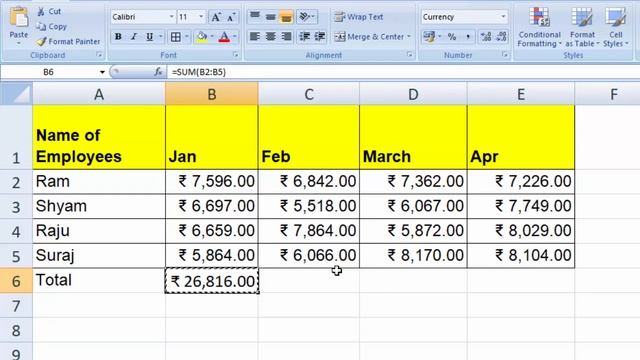Increase font size with Grow Font
640x360 pixels.
point(216,17)
